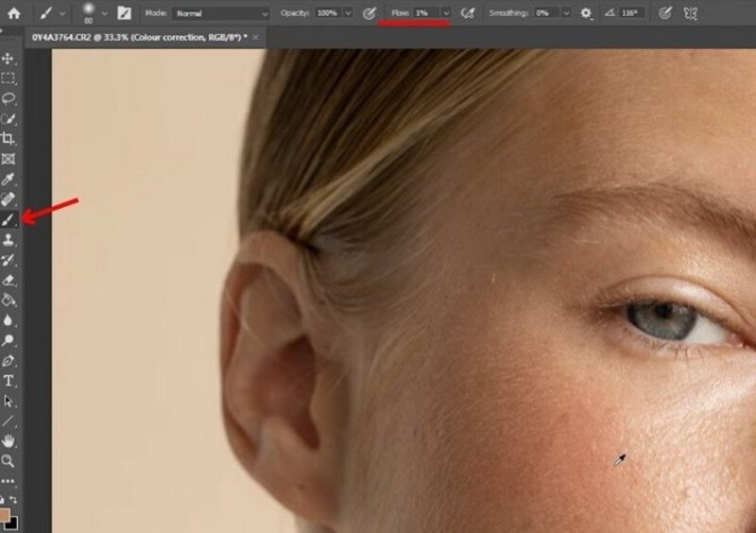Select the History Brush tool
This screenshot has height=533, width=756.
8,260
